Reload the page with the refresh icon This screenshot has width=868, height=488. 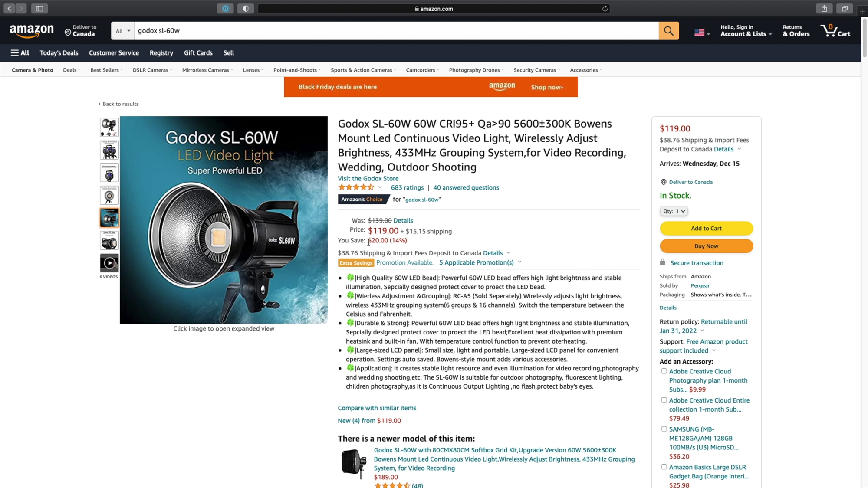click(x=605, y=9)
